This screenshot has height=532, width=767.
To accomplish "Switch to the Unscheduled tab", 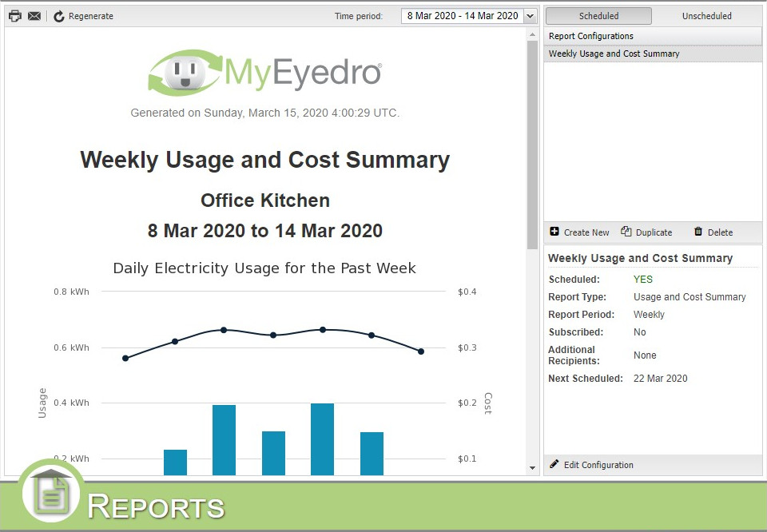I will (x=707, y=16).
